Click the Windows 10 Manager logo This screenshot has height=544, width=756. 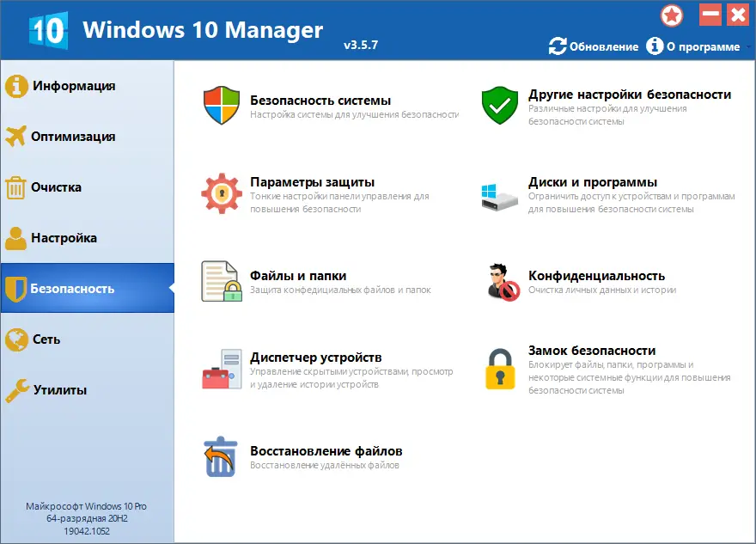pos(48,30)
